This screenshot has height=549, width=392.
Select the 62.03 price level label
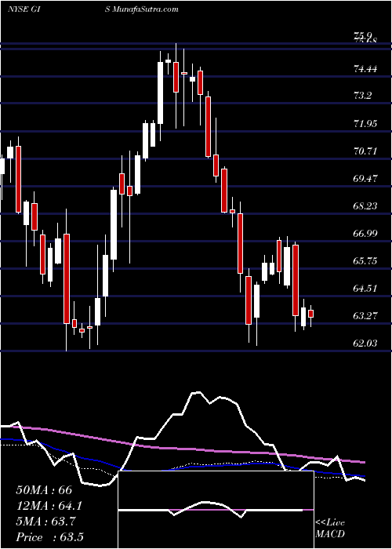[x=365, y=344]
